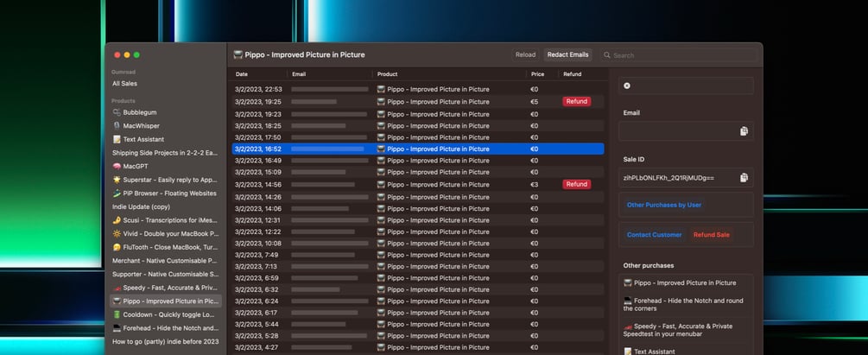The width and height of the screenshot is (868, 355).
Task: Focus the Search field
Action: click(679, 55)
